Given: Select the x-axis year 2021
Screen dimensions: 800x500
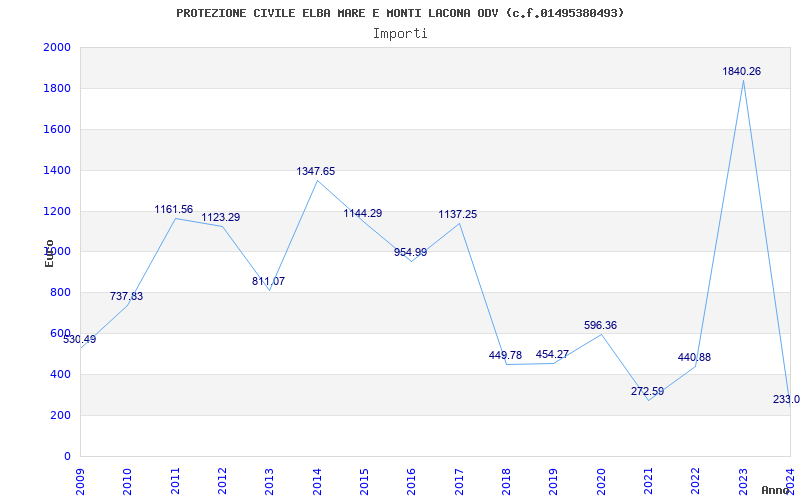Looking at the screenshot, I should [648, 482].
